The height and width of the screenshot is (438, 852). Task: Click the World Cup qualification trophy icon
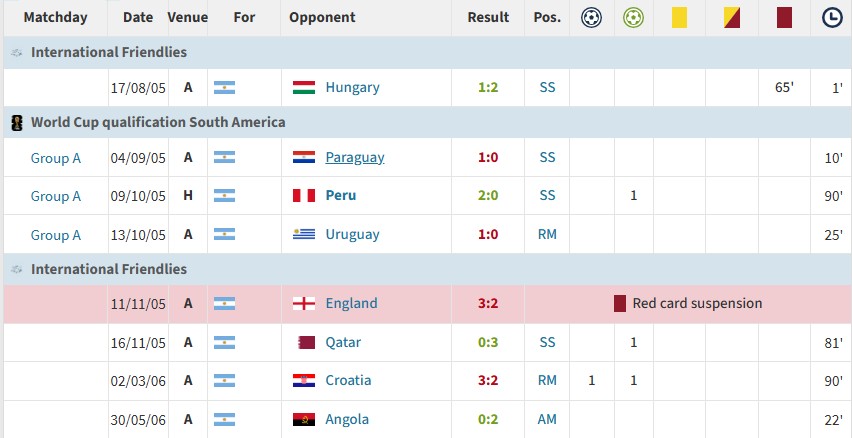coord(17,122)
